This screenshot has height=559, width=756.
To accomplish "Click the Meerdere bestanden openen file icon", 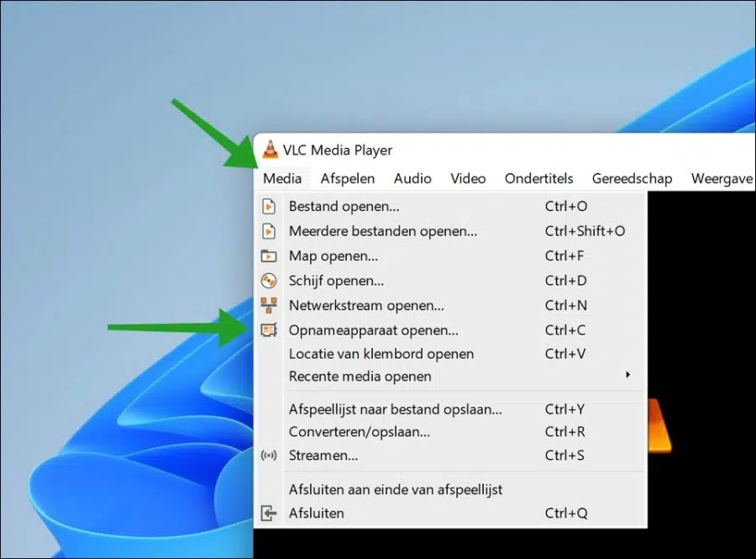I will tap(269, 231).
